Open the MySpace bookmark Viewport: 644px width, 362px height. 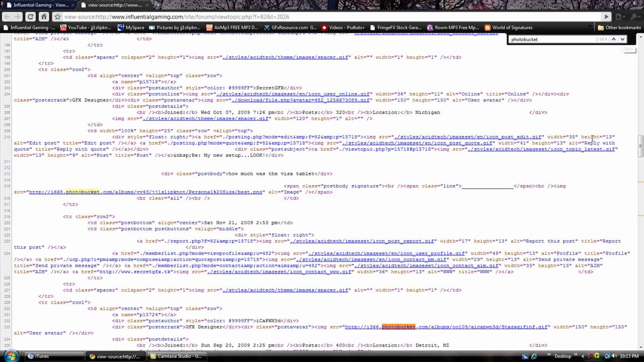(x=131, y=28)
